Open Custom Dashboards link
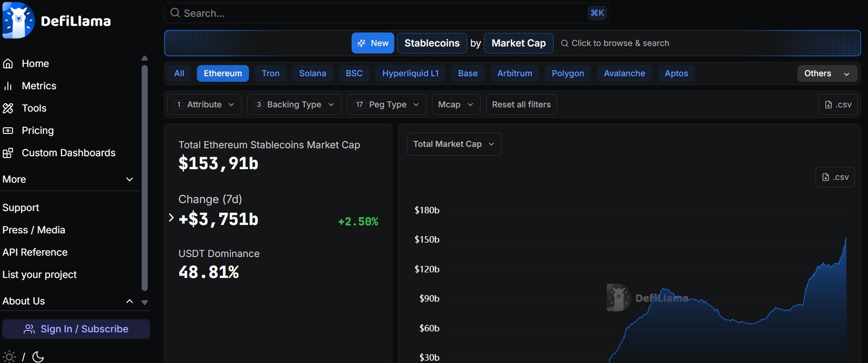The image size is (868, 363). tap(69, 153)
